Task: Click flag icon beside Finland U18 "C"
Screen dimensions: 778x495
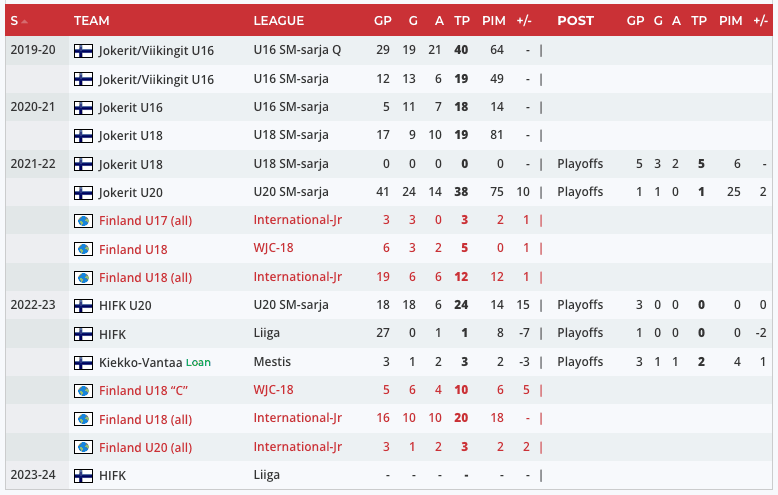Action: (84, 390)
